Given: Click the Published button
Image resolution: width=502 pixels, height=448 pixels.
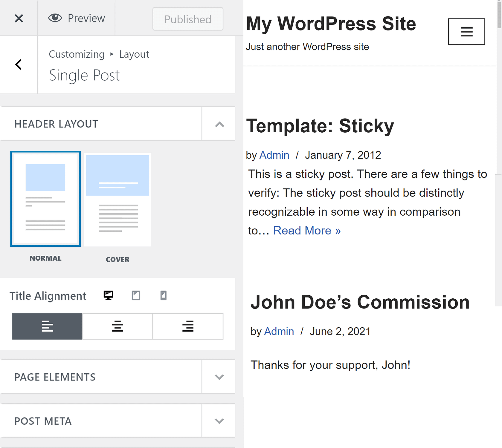Looking at the screenshot, I should pyautogui.click(x=188, y=19).
